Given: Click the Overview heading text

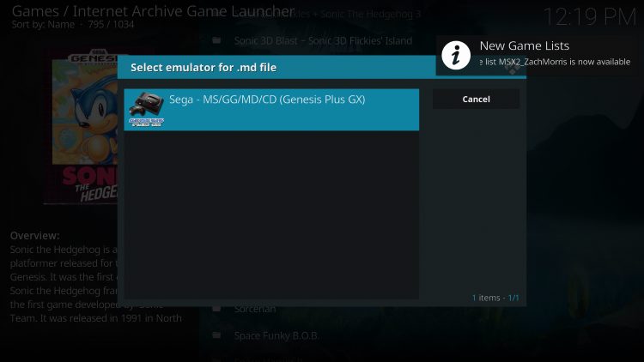Looking at the screenshot, I should 35,236.
